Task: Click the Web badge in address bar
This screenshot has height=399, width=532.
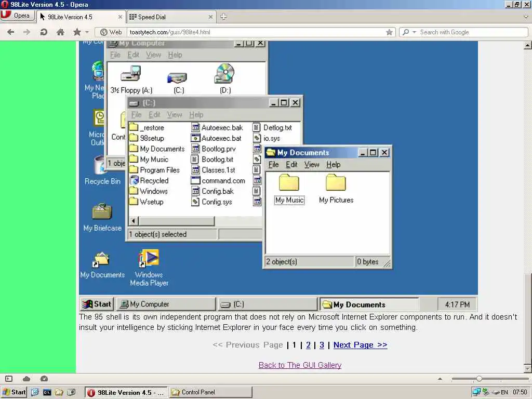Action: coord(111,32)
